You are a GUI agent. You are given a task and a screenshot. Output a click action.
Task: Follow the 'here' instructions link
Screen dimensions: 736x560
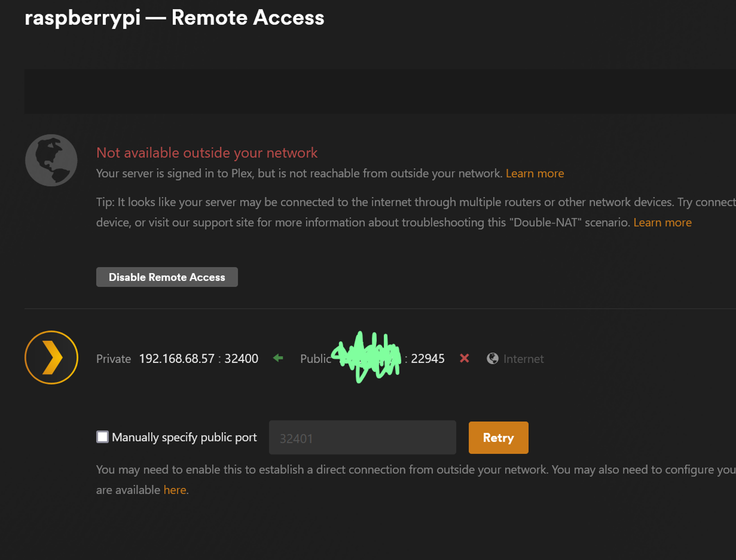click(175, 490)
